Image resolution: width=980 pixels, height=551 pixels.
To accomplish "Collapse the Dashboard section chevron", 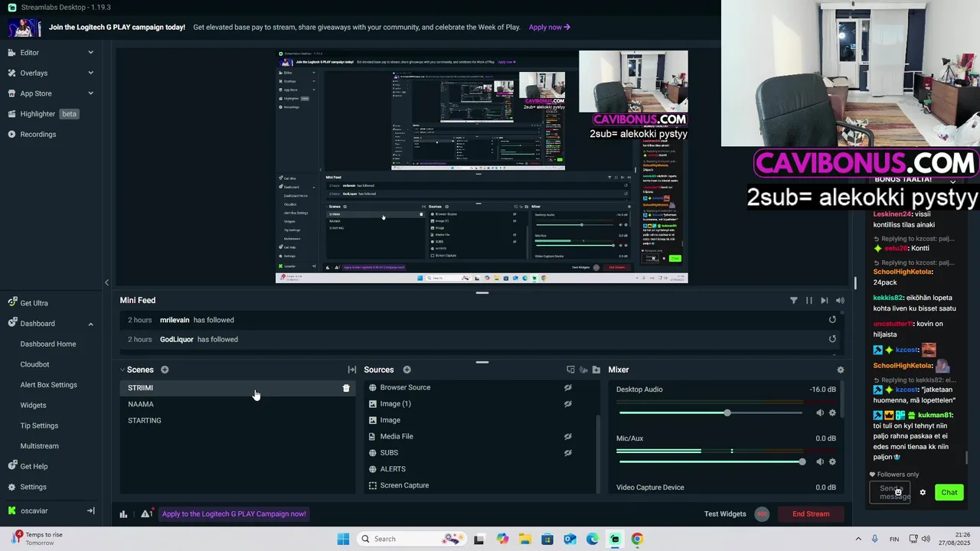I will tap(90, 324).
